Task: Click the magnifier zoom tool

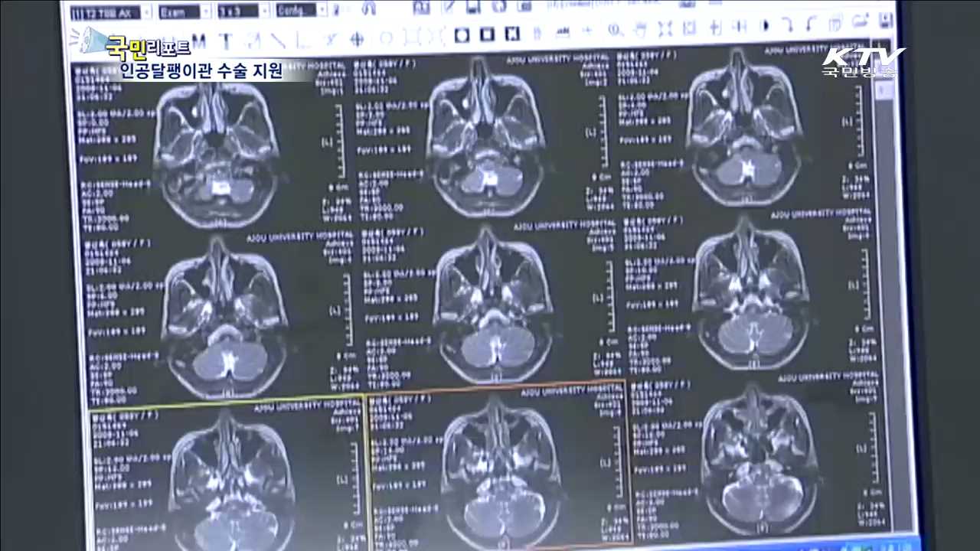Action: (614, 31)
